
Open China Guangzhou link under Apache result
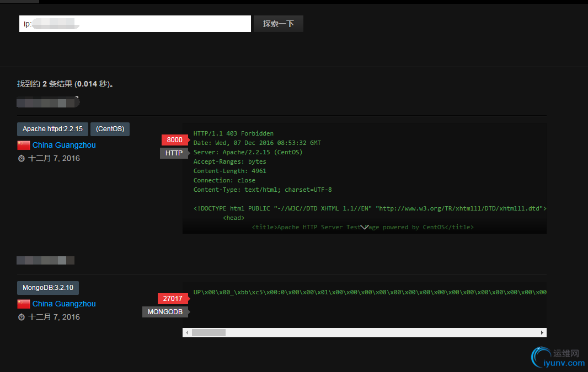click(64, 145)
